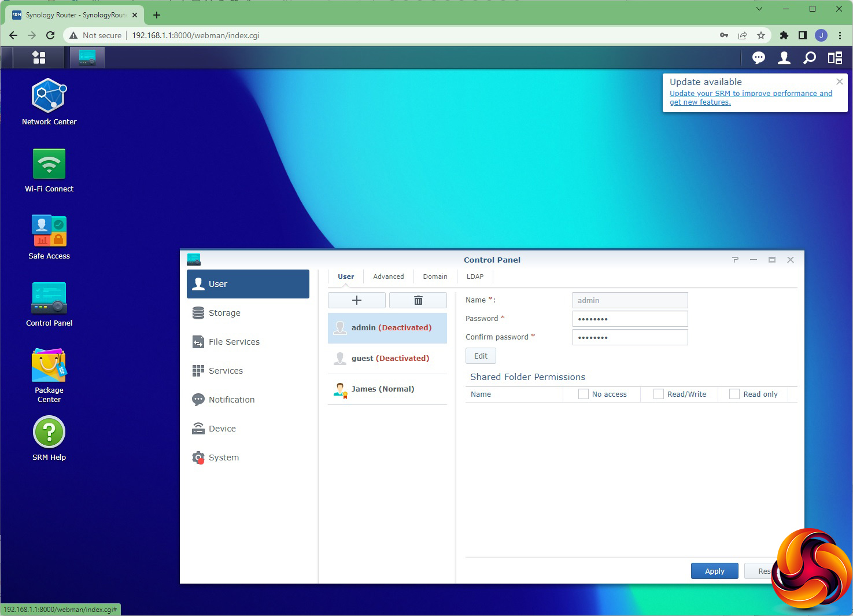This screenshot has width=853, height=616.
Task: Open the widgets panel icon
Action: click(835, 58)
